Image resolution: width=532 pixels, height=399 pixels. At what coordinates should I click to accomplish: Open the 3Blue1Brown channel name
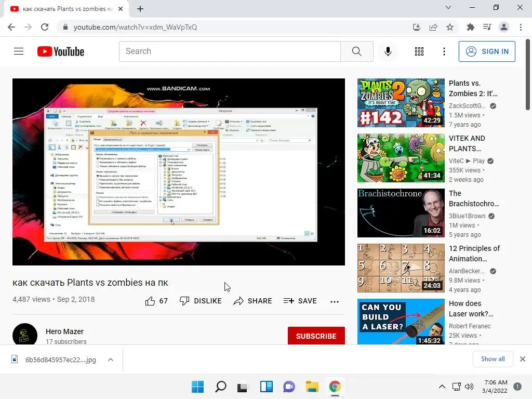467,216
